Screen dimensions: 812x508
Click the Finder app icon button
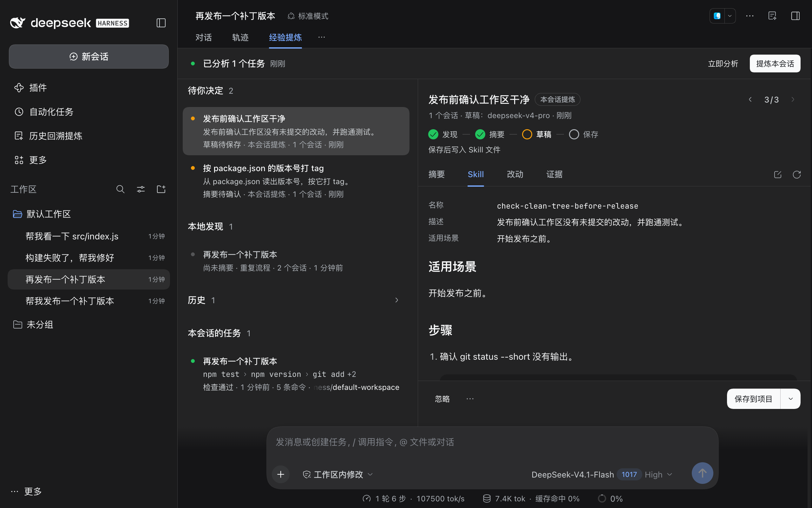tap(717, 16)
